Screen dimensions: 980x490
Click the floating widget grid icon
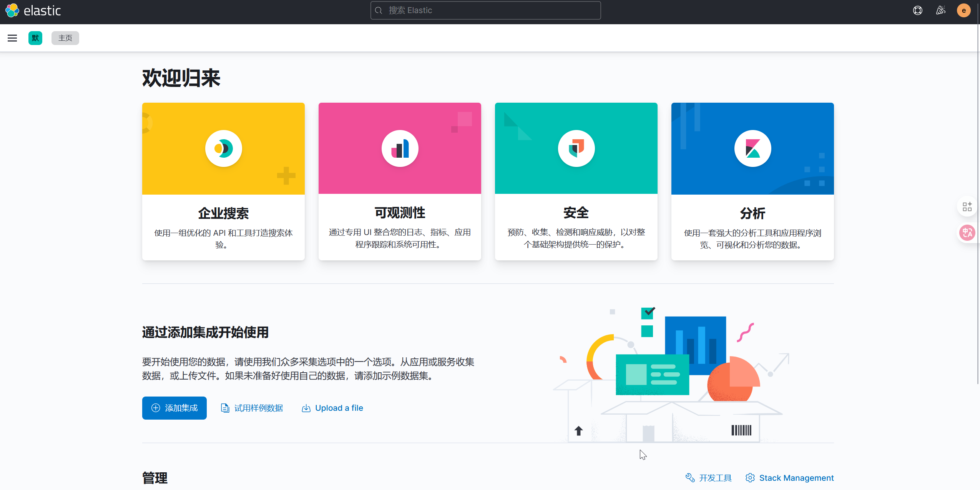tap(967, 207)
